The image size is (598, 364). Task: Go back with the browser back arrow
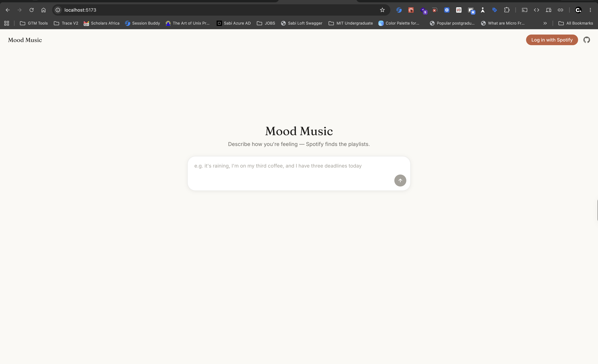tap(7, 10)
